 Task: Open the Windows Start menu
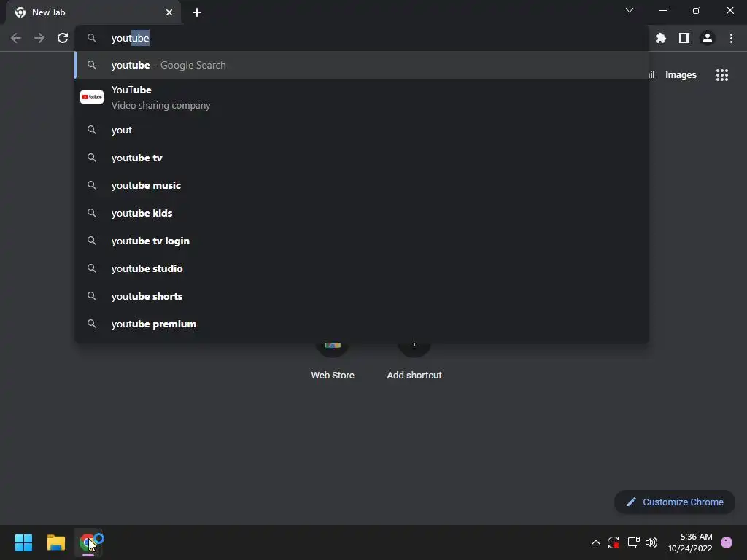pos(23,542)
